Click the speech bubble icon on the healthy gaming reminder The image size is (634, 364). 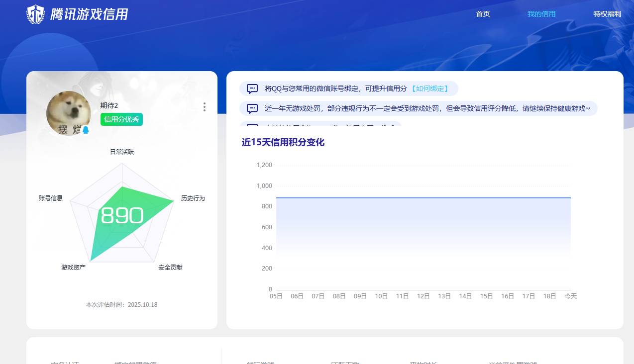pyautogui.click(x=252, y=108)
